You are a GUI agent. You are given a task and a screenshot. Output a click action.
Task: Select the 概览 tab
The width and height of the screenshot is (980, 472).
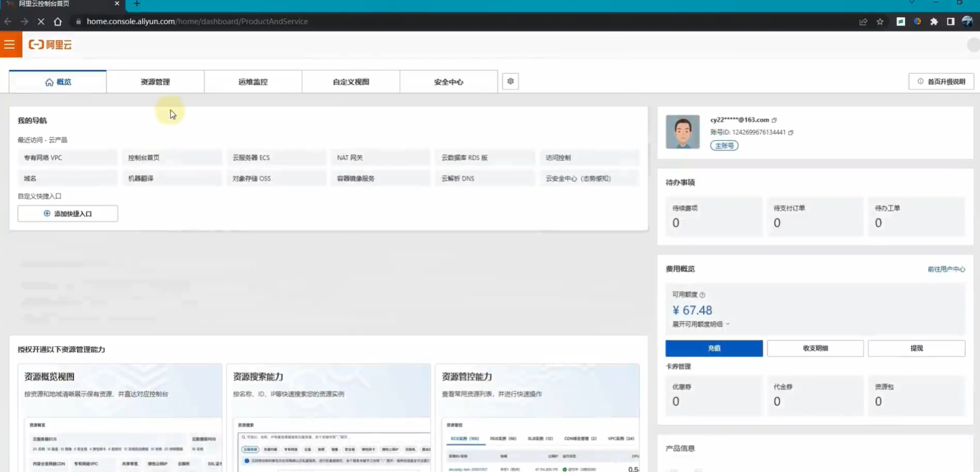pos(58,82)
